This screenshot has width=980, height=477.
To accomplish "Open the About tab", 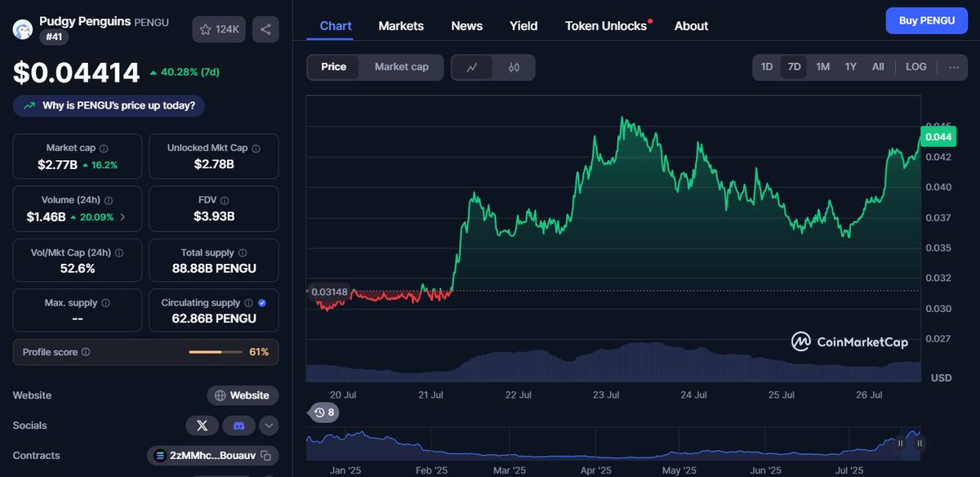I will (x=691, y=26).
